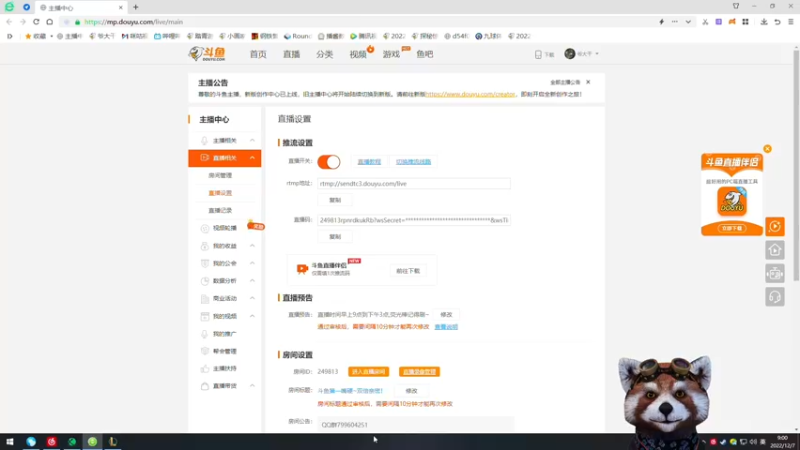Open the 查看说明 link under 直播预告
Screen dimensions: 800x450
pos(446,327)
